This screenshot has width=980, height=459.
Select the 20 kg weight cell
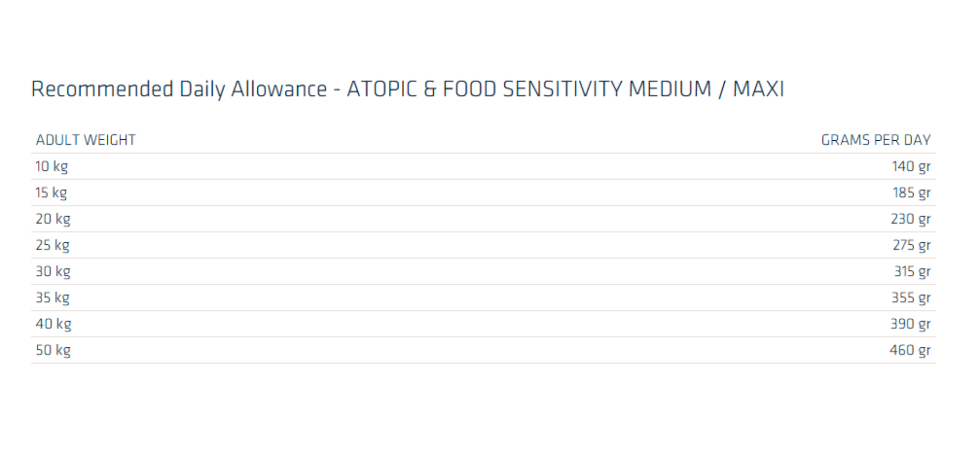click(x=53, y=219)
